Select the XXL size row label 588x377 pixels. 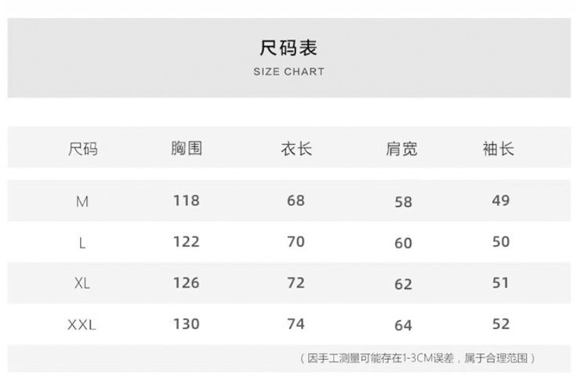[82, 324]
